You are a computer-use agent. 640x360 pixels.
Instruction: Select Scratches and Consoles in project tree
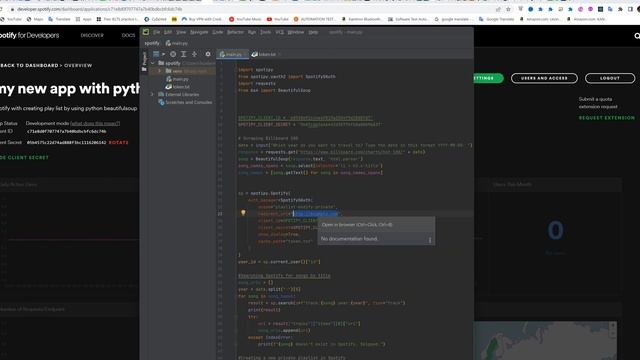(185, 102)
